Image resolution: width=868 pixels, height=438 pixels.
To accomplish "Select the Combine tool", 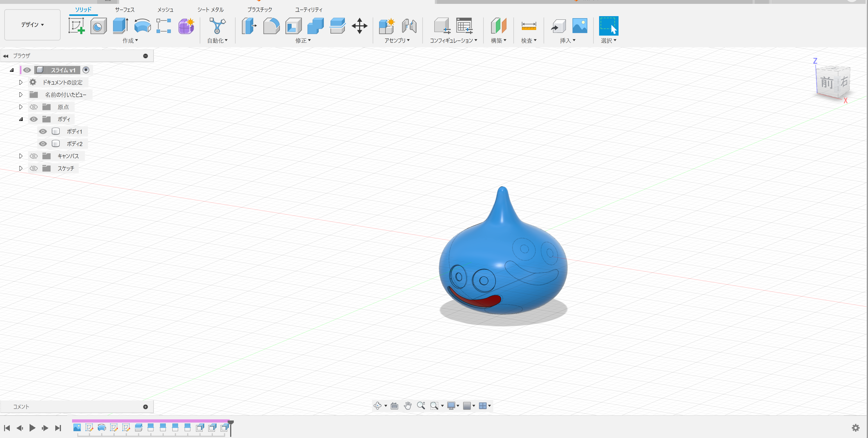I will pos(316,26).
